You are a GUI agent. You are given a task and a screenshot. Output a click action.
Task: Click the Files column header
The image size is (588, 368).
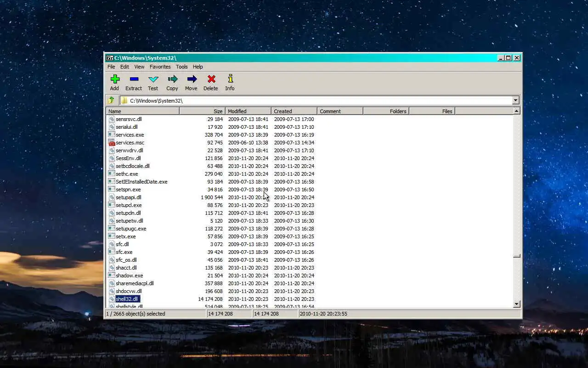click(432, 111)
